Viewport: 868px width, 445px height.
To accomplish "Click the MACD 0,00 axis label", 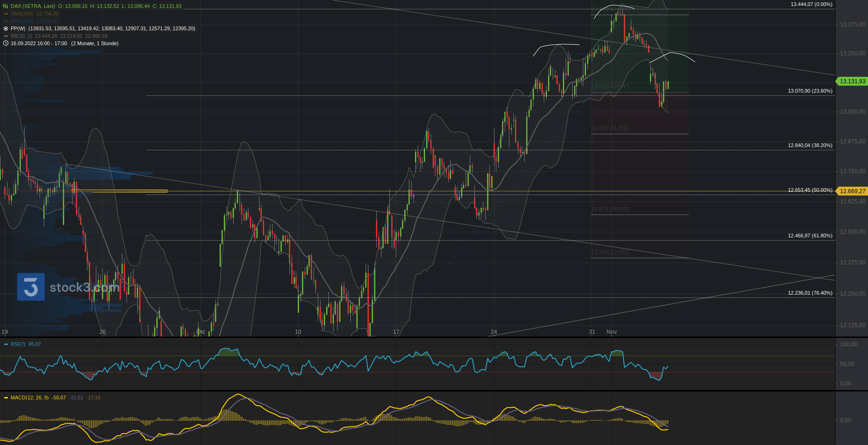I will (845, 420).
